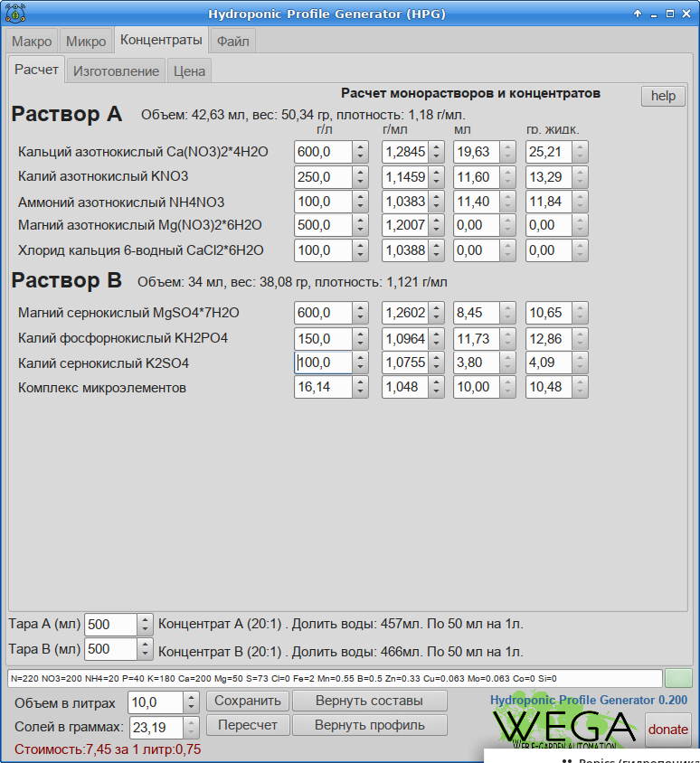Click the up-arrow window button in title bar
The image size is (700, 763).
point(638,14)
